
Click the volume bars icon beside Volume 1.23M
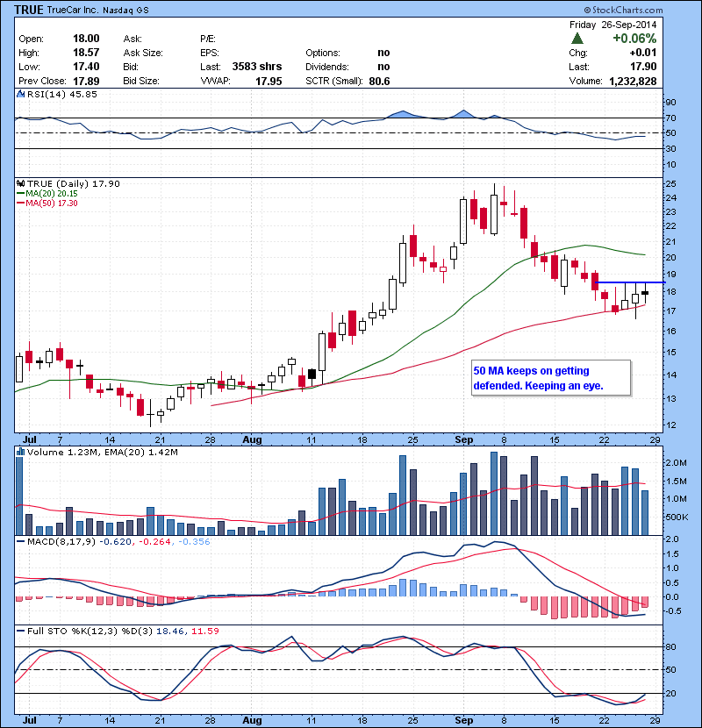click(x=21, y=452)
